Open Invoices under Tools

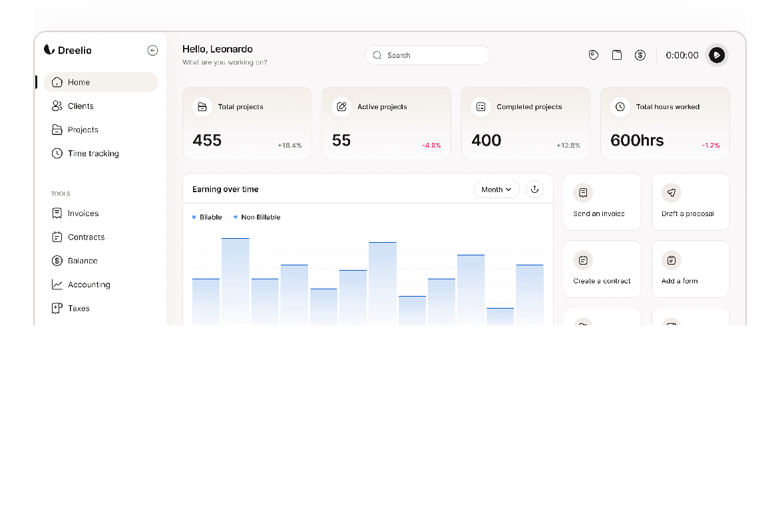point(100,213)
